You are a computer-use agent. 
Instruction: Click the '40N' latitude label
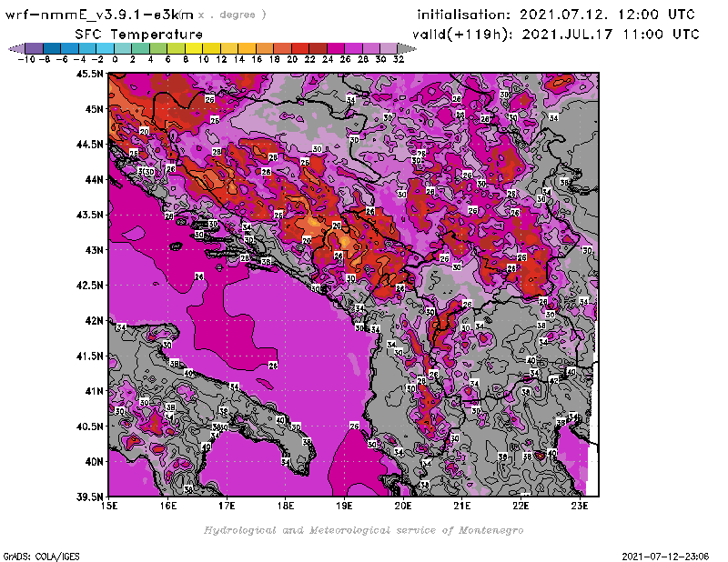click(94, 462)
